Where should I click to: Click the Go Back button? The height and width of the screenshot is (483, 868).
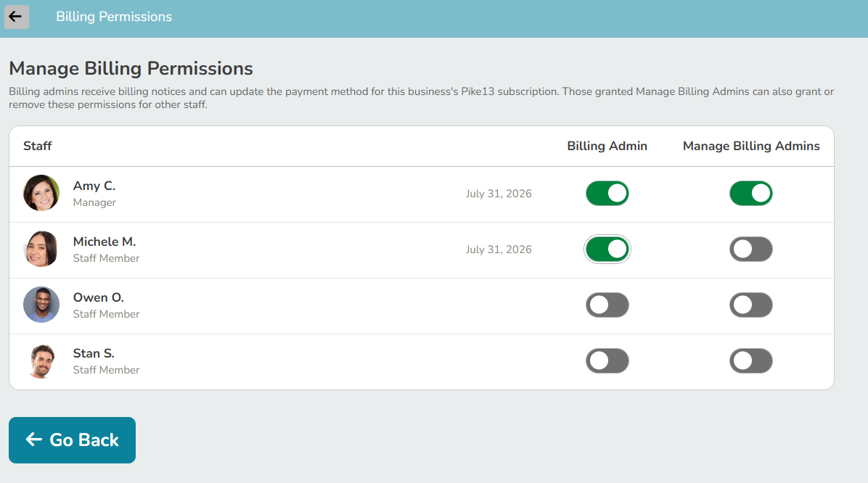(72, 440)
